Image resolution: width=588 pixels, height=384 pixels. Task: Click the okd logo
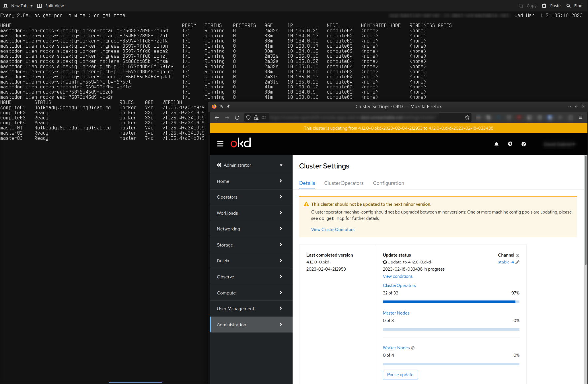coord(241,143)
